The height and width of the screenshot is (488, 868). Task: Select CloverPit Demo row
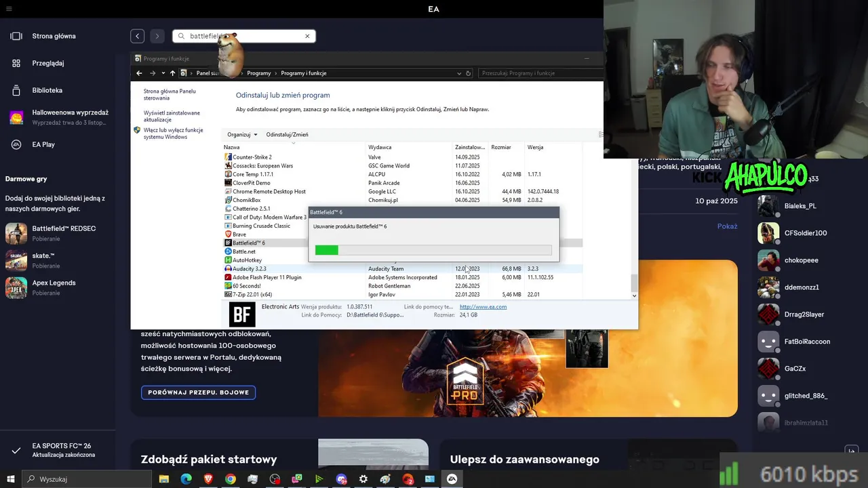tap(402, 183)
